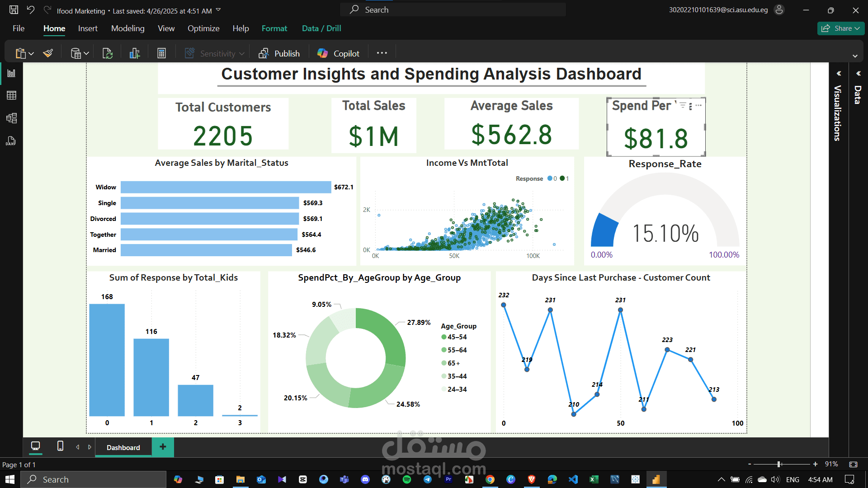Expand the Get data dropdown arrow

click(x=86, y=54)
